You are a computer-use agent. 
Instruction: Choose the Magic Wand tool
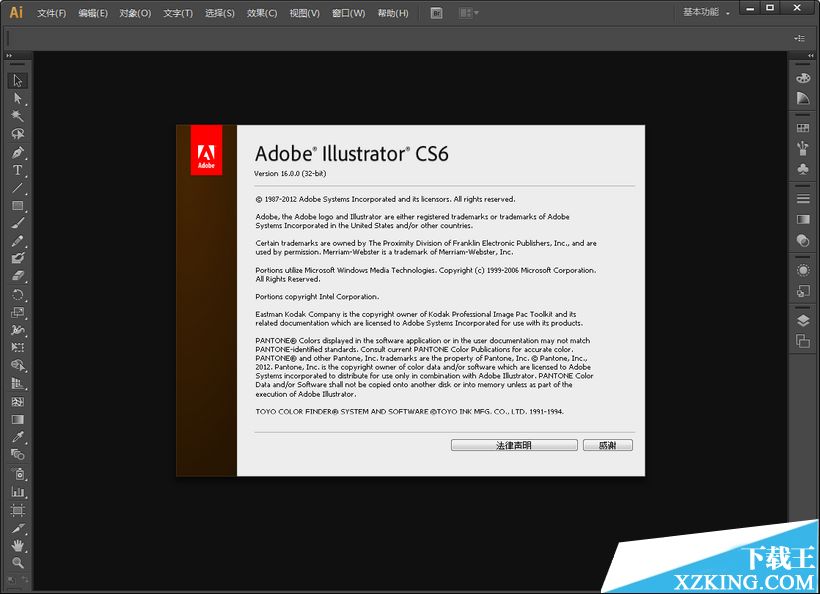point(18,116)
